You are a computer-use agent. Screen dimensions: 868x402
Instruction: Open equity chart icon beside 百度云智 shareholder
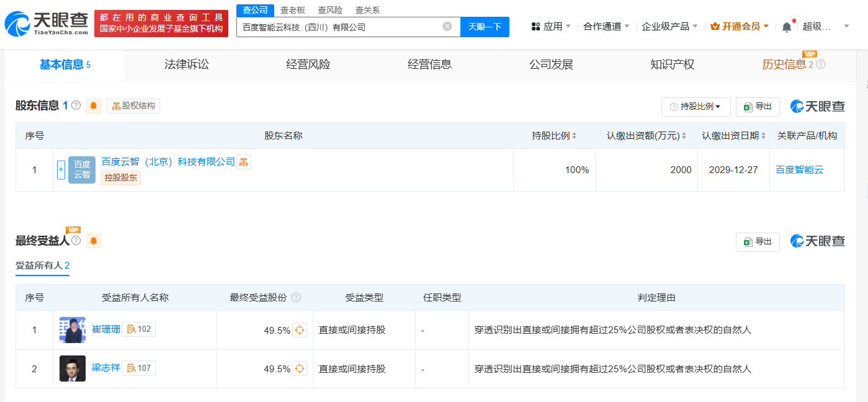click(244, 162)
